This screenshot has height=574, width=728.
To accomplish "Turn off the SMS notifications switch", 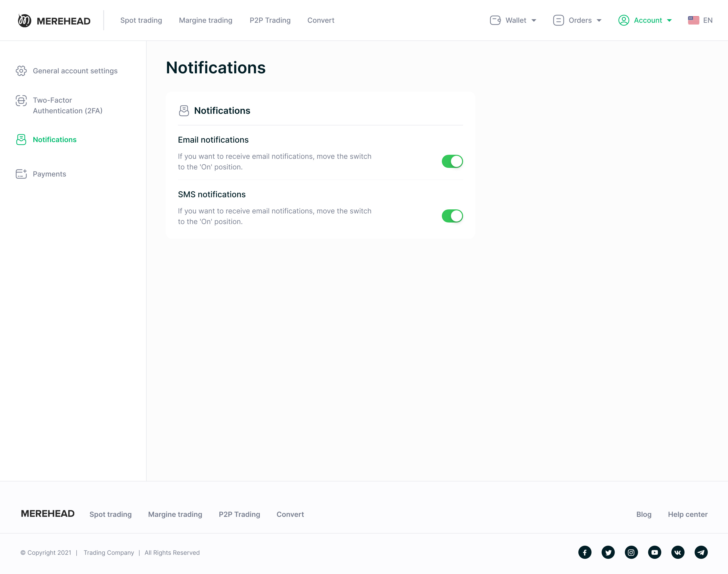I will click(452, 216).
